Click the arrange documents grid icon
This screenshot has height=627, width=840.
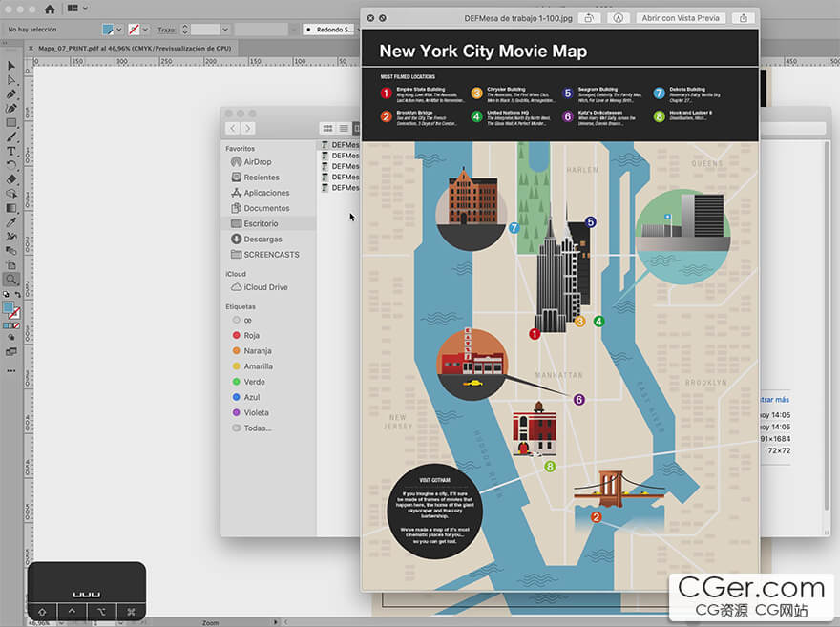click(73, 8)
